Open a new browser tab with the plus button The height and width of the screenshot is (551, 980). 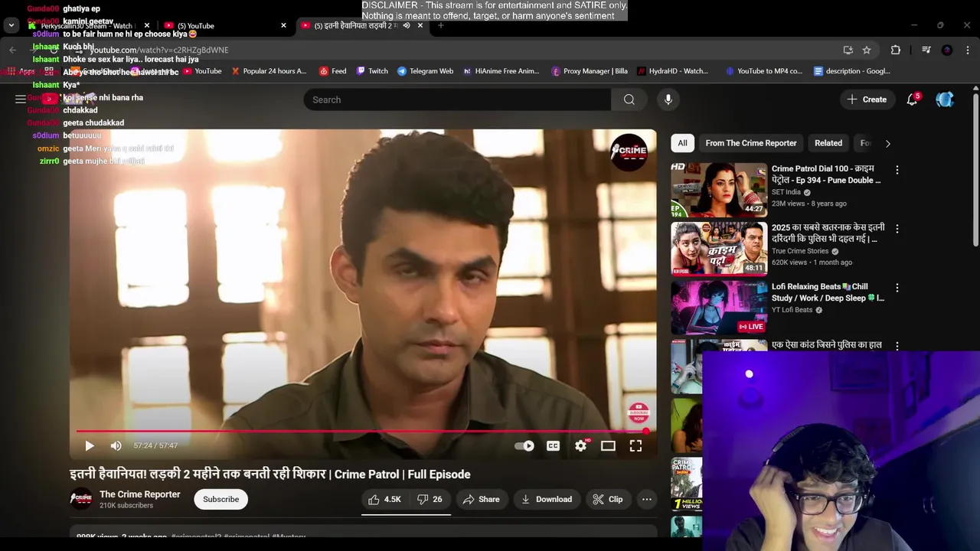pos(440,25)
